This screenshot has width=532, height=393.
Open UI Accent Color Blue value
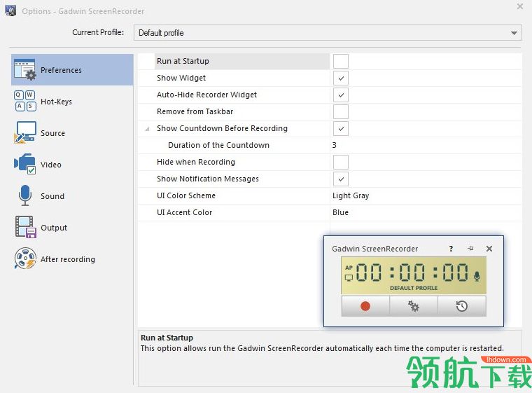point(340,212)
